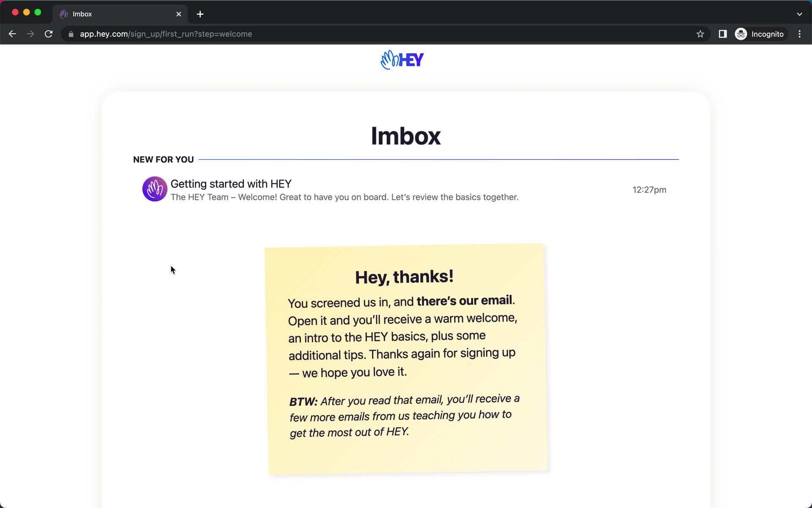Click the new tab plus icon
This screenshot has height=508, width=812.
point(199,14)
